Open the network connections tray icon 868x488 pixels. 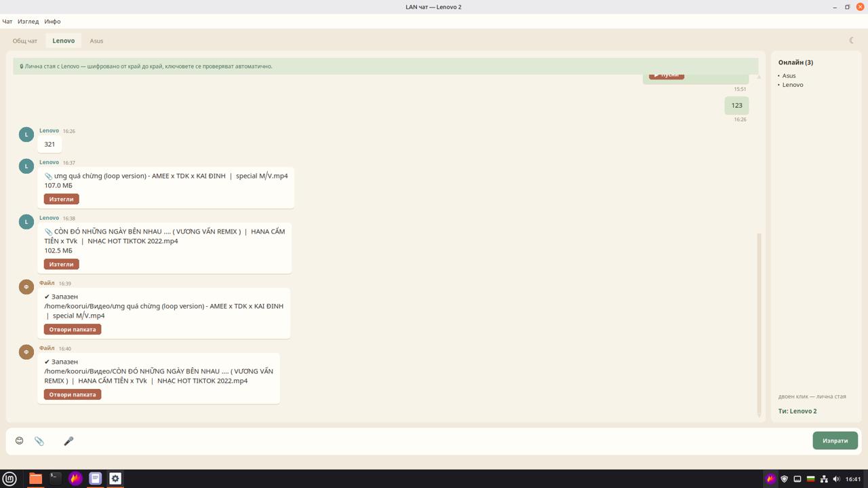click(824, 479)
